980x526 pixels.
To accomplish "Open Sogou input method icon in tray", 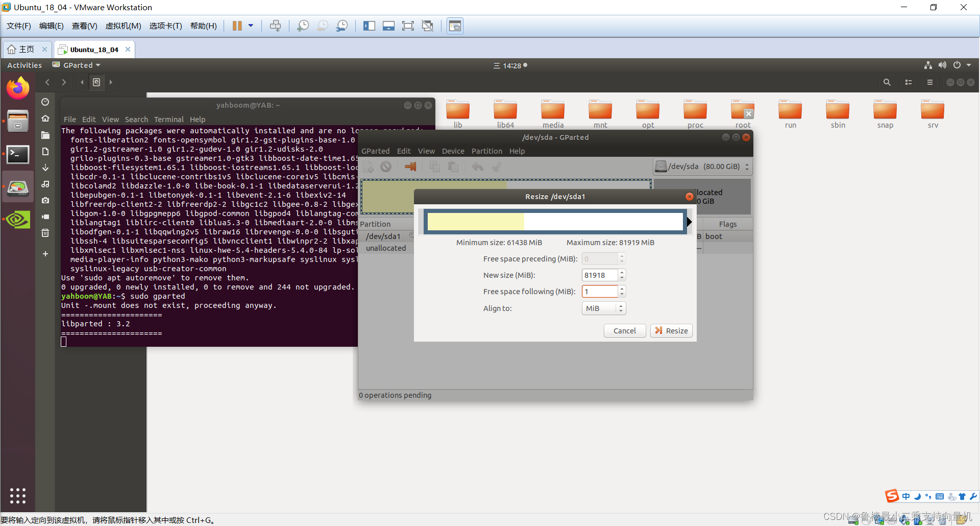I will pyautogui.click(x=892, y=496).
